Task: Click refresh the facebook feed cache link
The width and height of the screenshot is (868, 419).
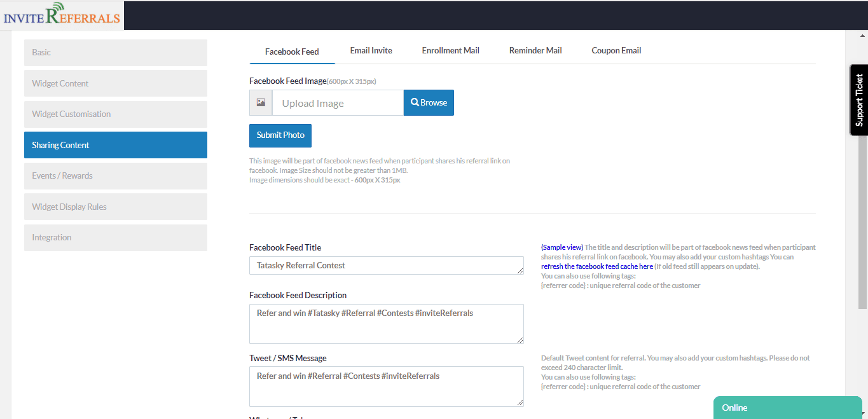Action: click(596, 266)
